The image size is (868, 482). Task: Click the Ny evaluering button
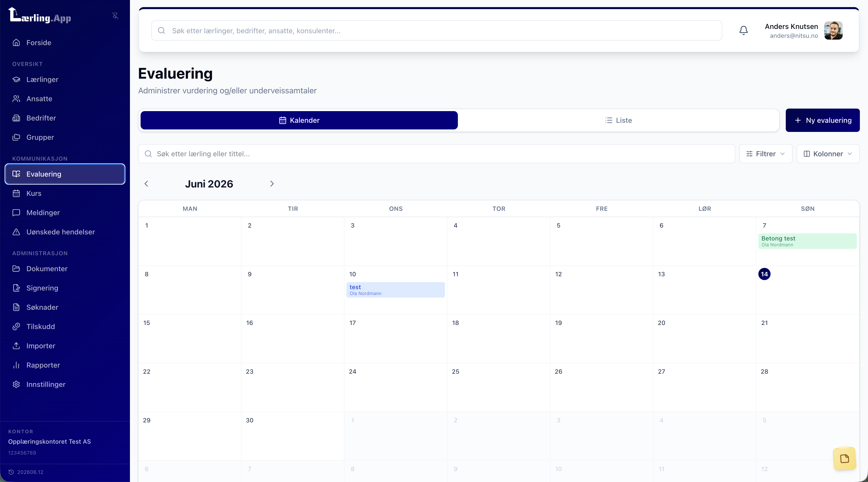823,120
